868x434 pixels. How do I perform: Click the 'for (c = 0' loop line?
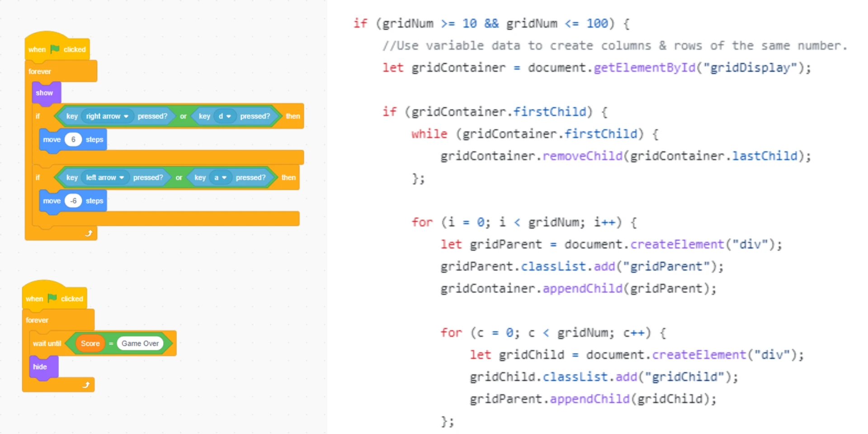pos(553,333)
